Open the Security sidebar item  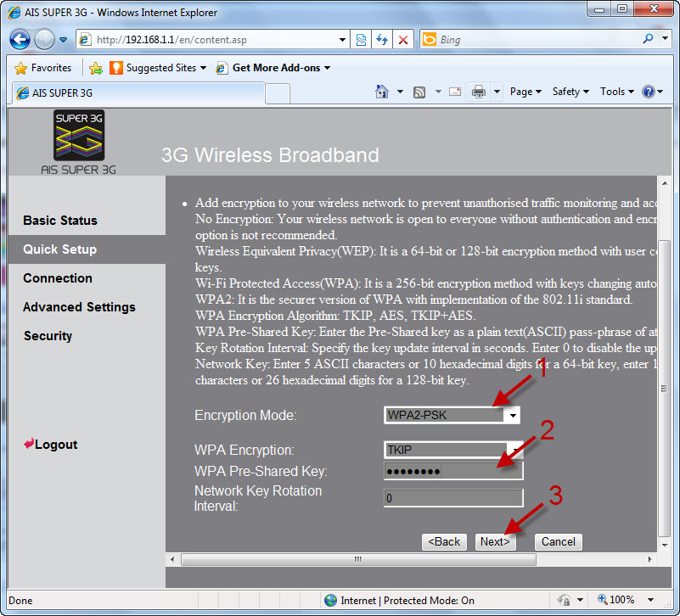click(x=48, y=336)
